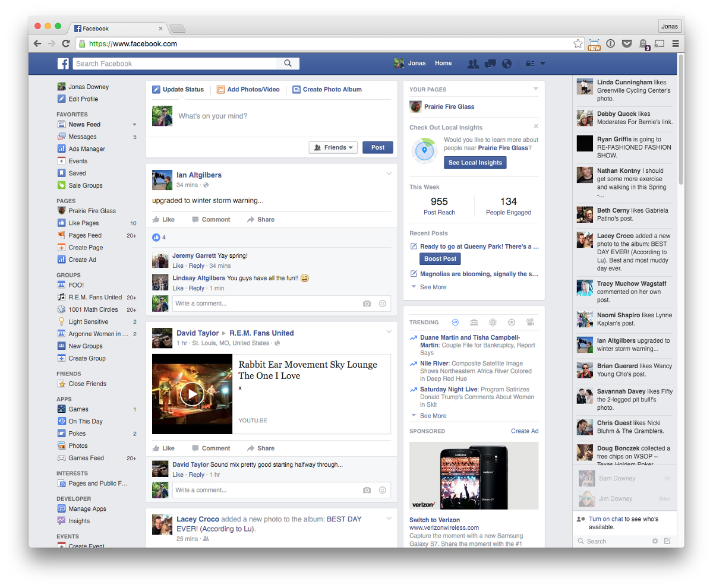
Task: Click the See Local Insights button
Action: click(x=475, y=163)
